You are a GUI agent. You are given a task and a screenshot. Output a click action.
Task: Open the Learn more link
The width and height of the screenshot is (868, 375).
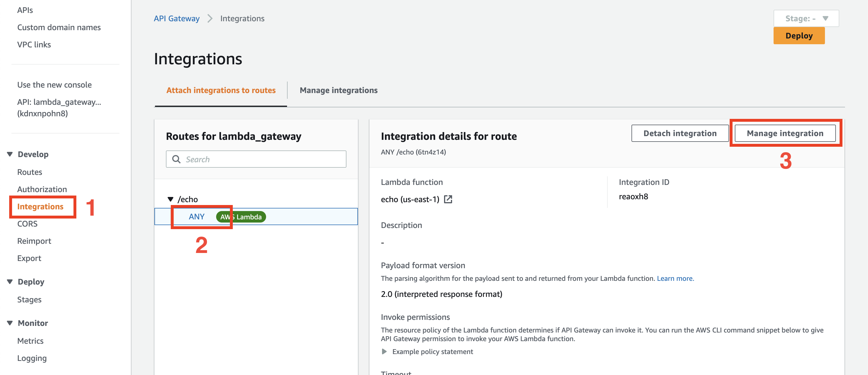(675, 278)
